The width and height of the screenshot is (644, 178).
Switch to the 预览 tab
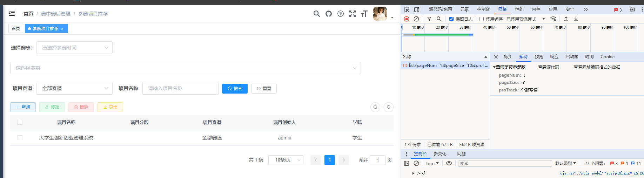539,57
